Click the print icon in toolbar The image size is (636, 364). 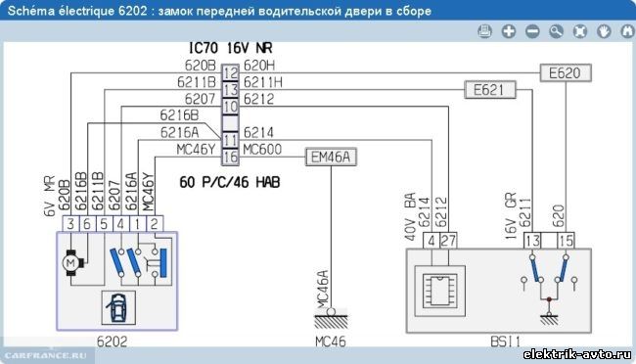(x=484, y=31)
